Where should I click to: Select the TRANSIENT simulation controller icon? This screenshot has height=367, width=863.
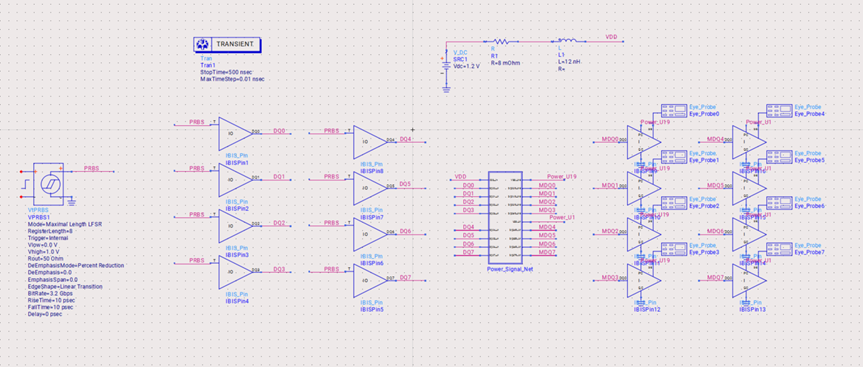click(227, 44)
